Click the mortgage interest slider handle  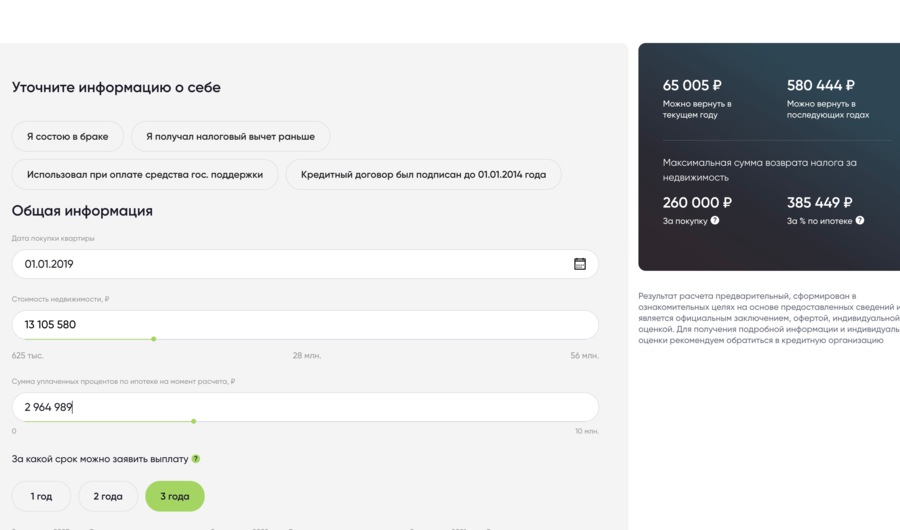[193, 421]
